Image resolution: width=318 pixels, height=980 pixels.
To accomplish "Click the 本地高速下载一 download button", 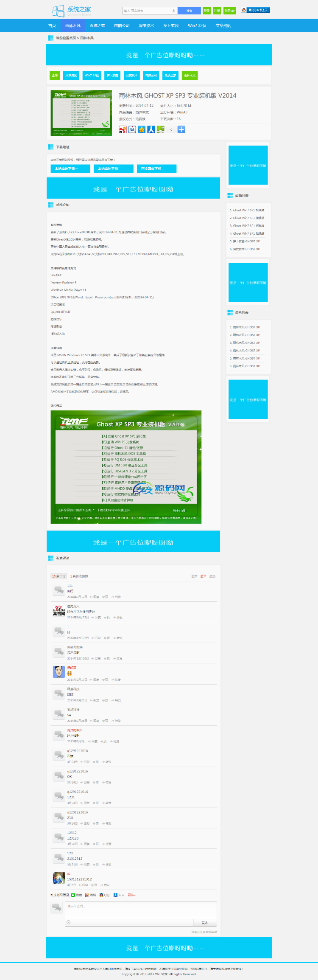I will click(x=70, y=168).
